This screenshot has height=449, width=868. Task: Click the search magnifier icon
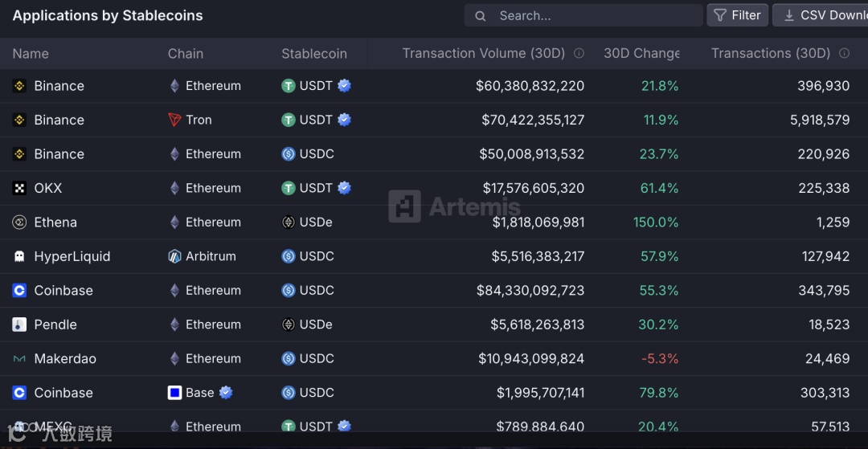pos(481,15)
